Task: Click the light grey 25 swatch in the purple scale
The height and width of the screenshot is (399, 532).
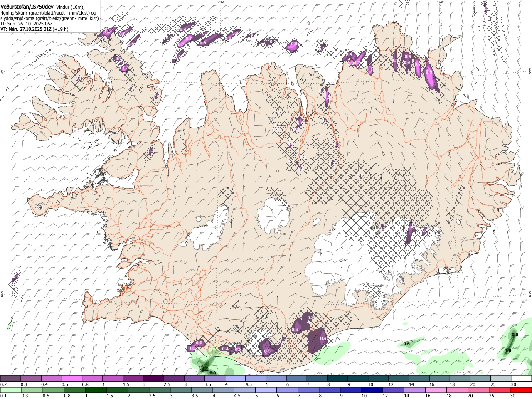Action: coord(501,379)
